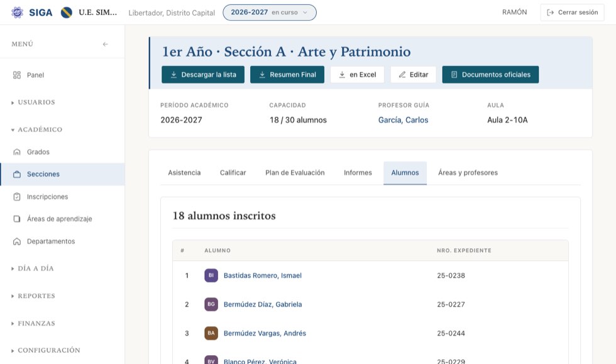Click the Inscripciones clipboard icon
The height and width of the screenshot is (364, 616).
click(x=17, y=197)
